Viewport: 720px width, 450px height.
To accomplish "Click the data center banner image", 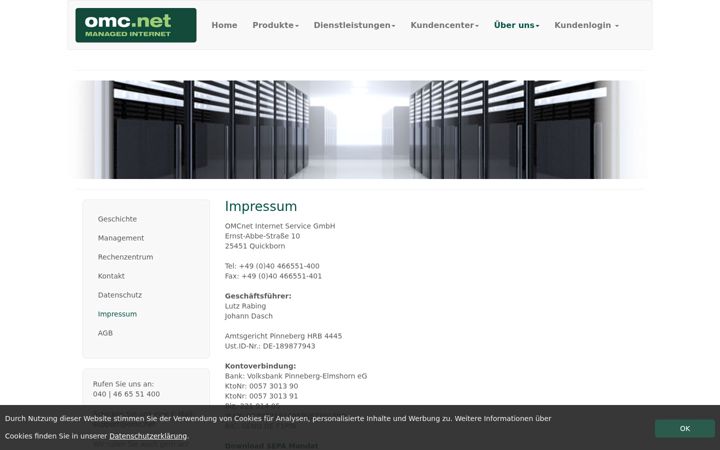I will [360, 129].
